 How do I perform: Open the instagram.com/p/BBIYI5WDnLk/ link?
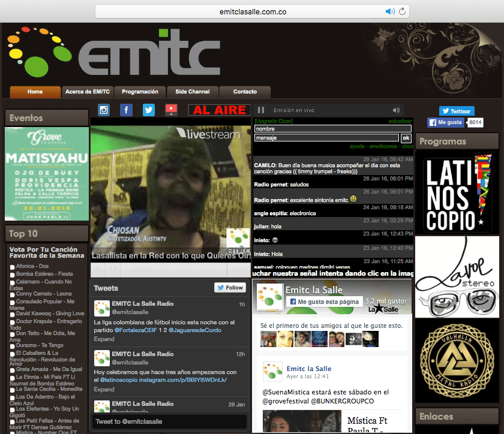pyautogui.click(x=183, y=380)
